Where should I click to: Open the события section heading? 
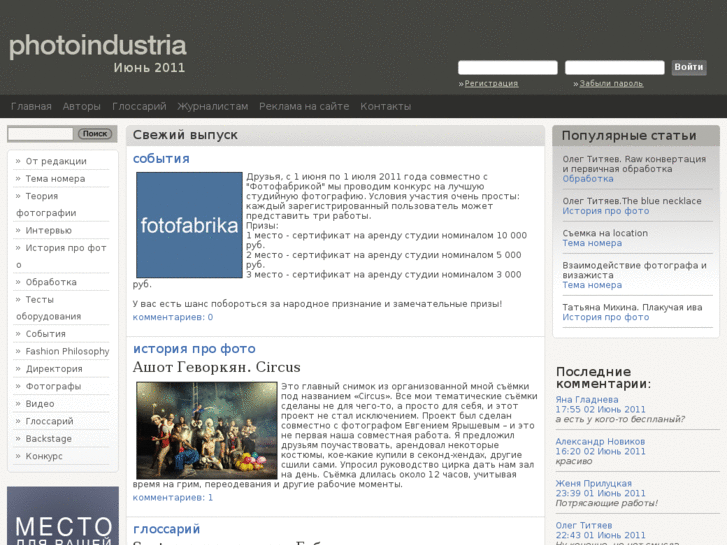(161, 159)
